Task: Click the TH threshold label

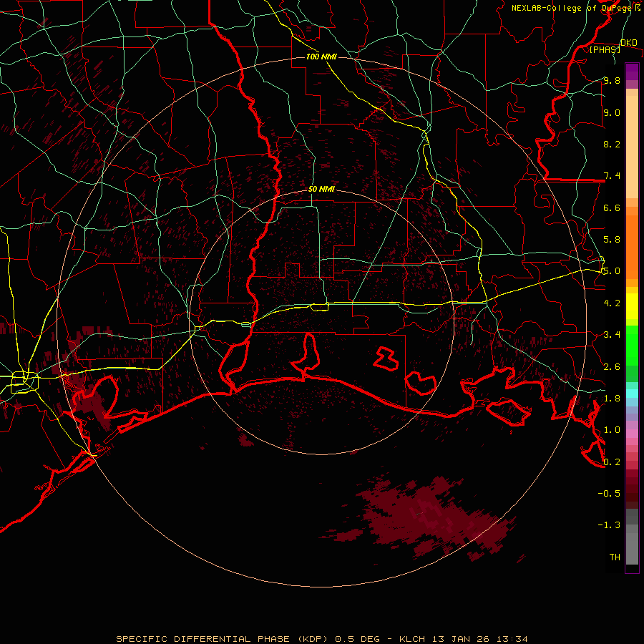Action: click(x=615, y=557)
